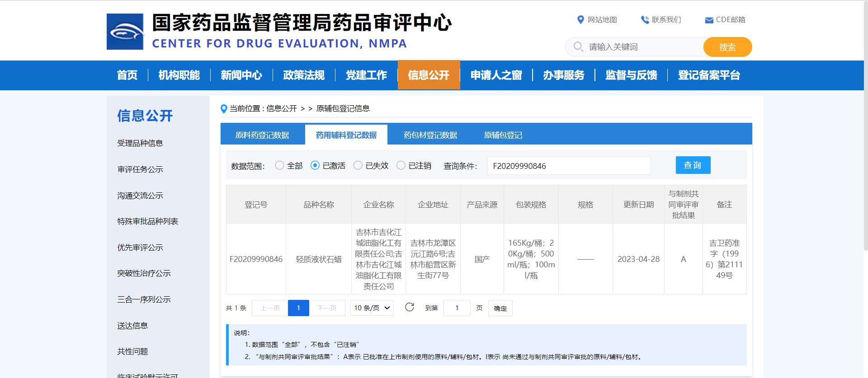Open the 原辅包登记 tab

click(503, 135)
